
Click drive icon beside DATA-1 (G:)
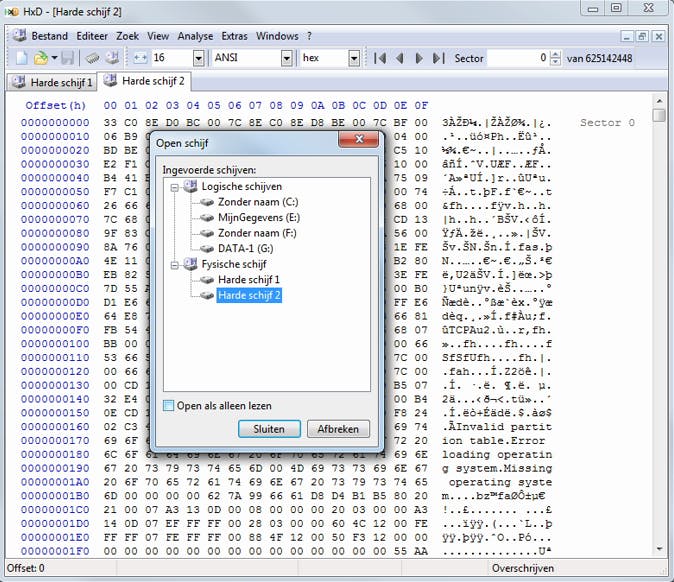pyautogui.click(x=207, y=248)
